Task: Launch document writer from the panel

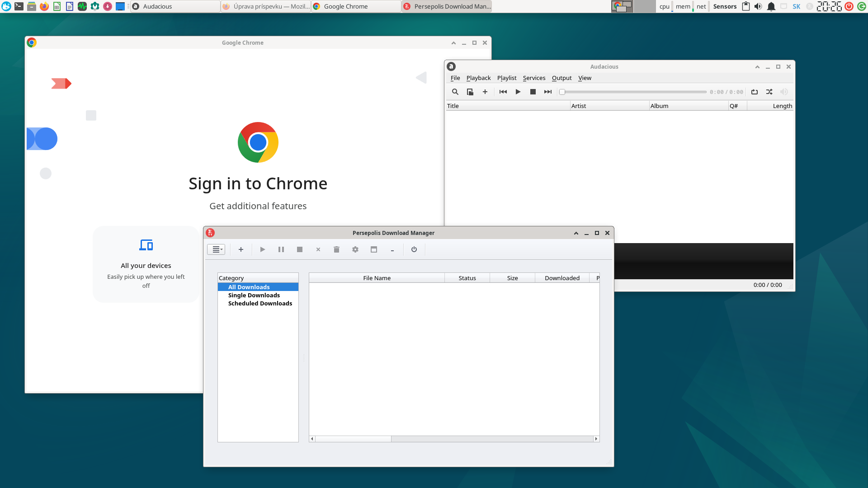Action: (x=70, y=6)
